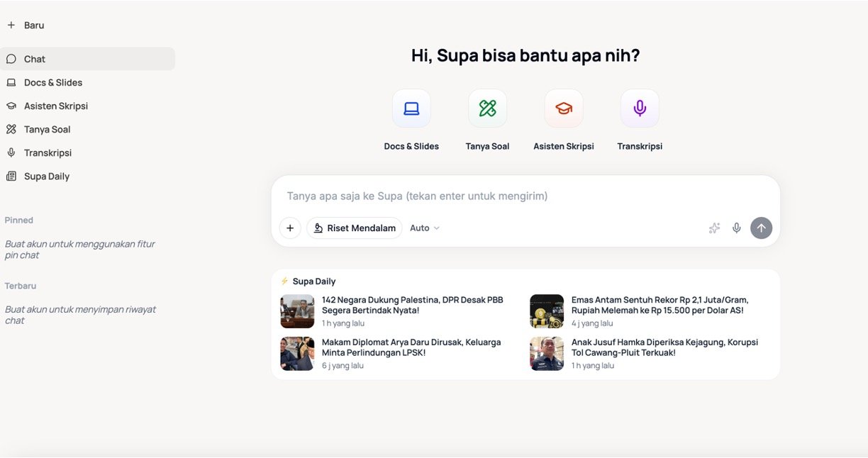The image size is (868, 458).
Task: Click the newspaper icon in sidebar
Action: coord(11,176)
